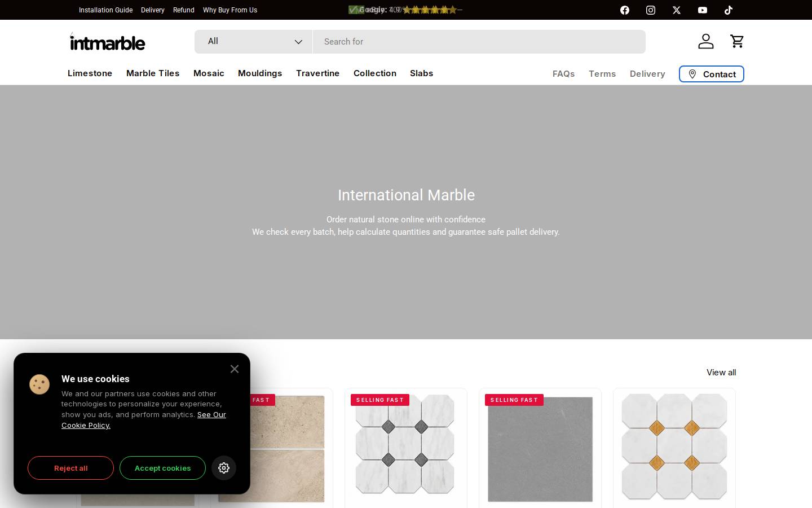The height and width of the screenshot is (508, 812).
Task: Open the Instagram profile icon
Action: 651,10
